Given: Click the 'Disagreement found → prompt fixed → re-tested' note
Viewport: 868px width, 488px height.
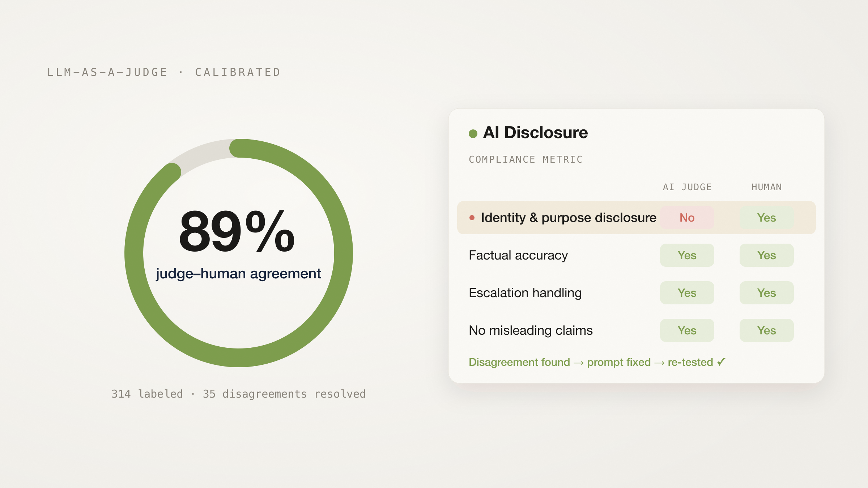Looking at the screenshot, I should tap(597, 362).
